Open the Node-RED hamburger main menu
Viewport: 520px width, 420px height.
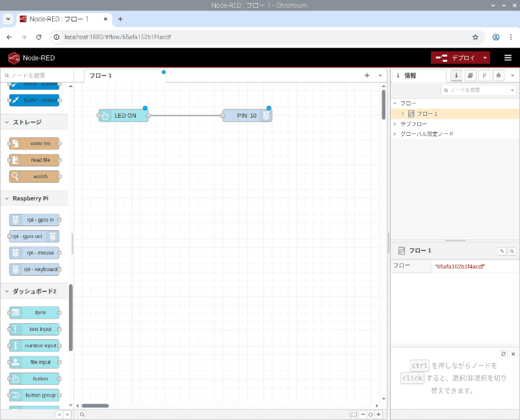click(508, 58)
